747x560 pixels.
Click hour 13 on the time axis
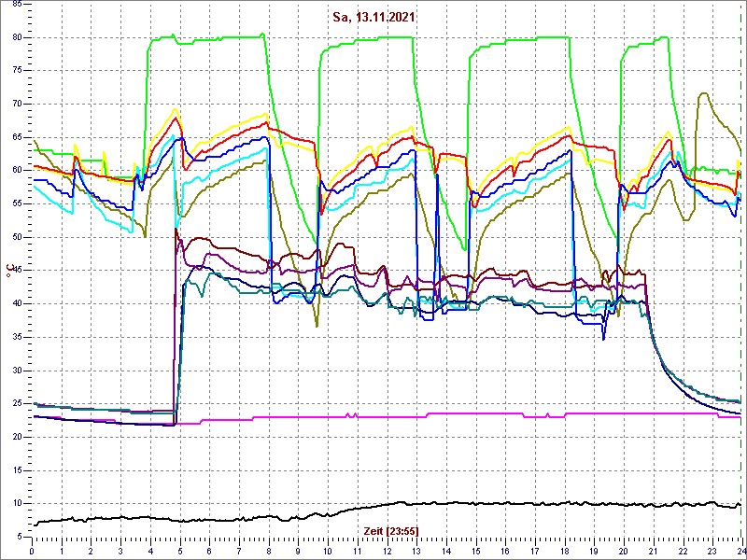[416, 551]
